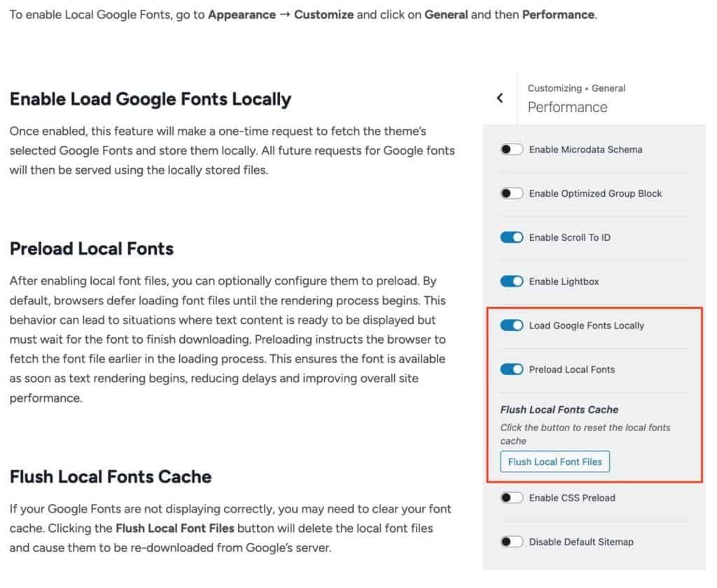Click the italic 'Flush Local Fonts Cache' panel label
Image resolution: width=717 pixels, height=588 pixels.
pyautogui.click(x=559, y=410)
